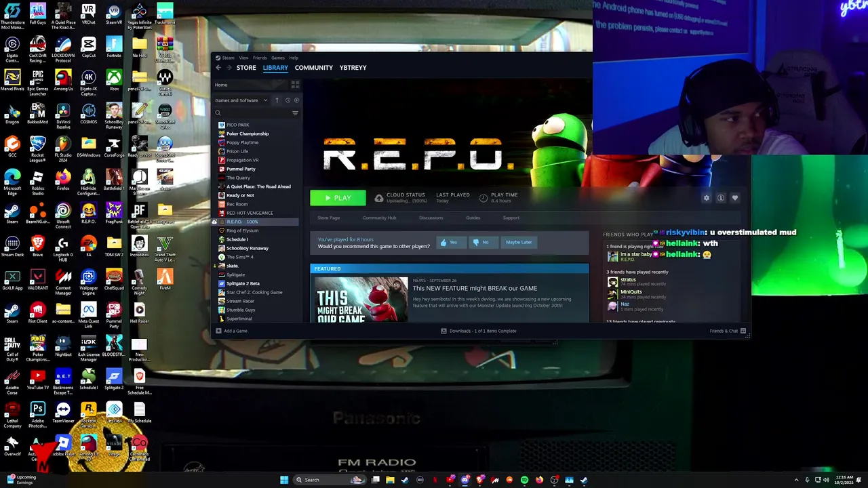Open the Downloads status bar item
This screenshot has height=488, width=868.
pyautogui.click(x=479, y=331)
